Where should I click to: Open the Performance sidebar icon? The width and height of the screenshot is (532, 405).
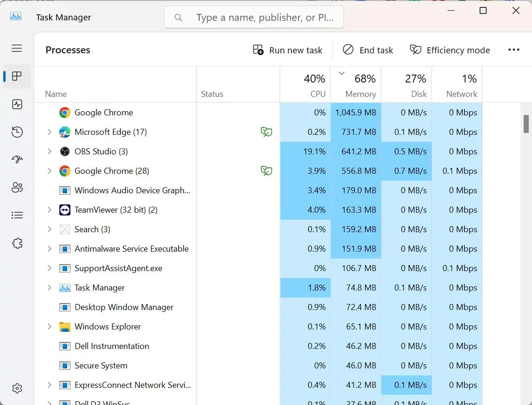17,104
